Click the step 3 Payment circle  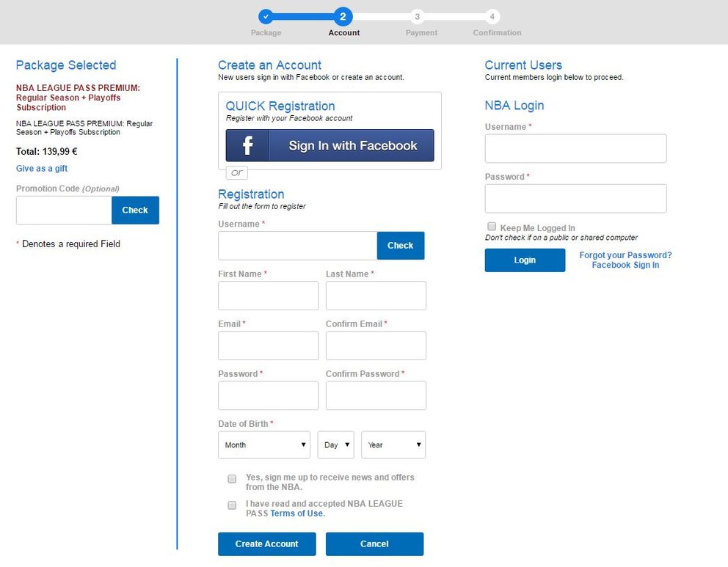tap(418, 17)
